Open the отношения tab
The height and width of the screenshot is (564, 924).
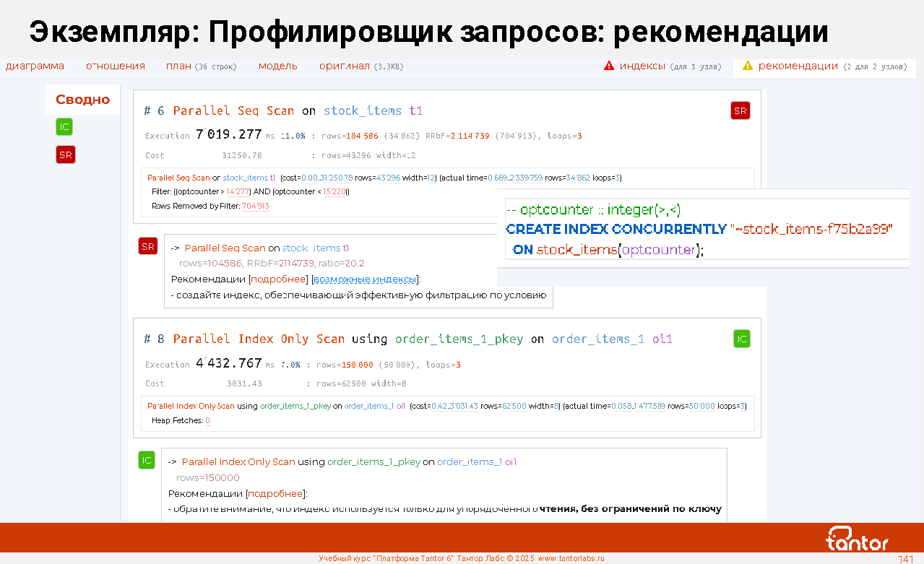point(116,66)
